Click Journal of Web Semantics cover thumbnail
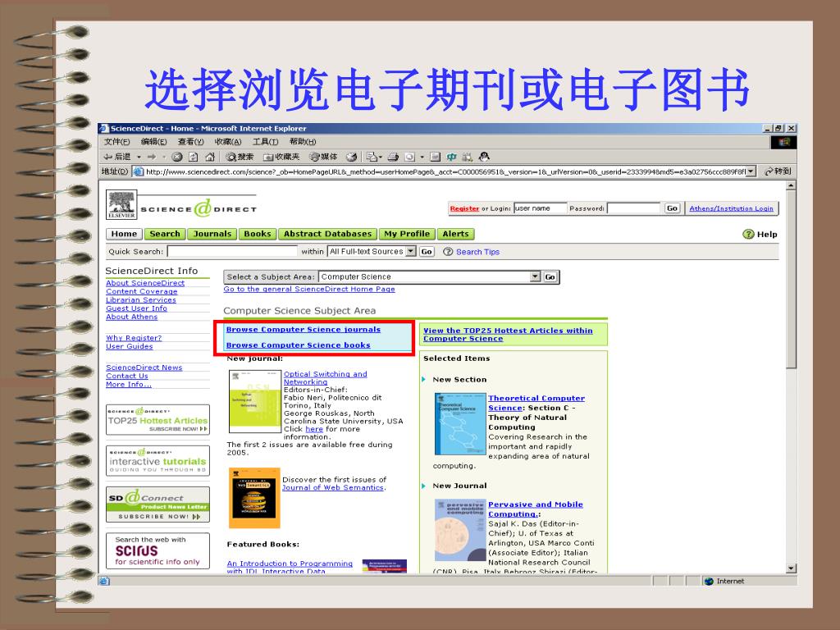 click(254, 498)
